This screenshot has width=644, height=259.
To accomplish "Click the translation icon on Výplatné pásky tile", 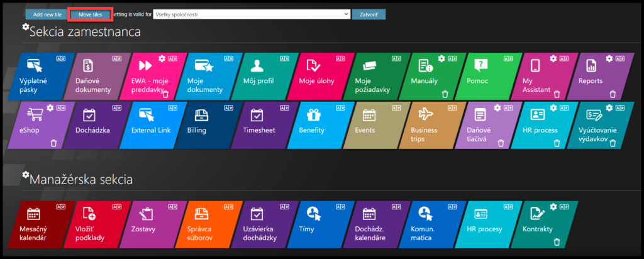I will [60, 58].
